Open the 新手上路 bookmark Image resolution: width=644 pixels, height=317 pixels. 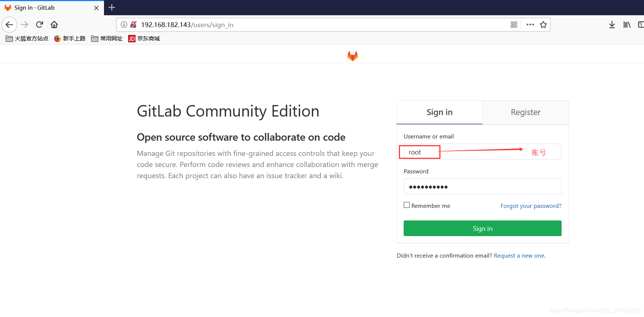click(x=70, y=39)
